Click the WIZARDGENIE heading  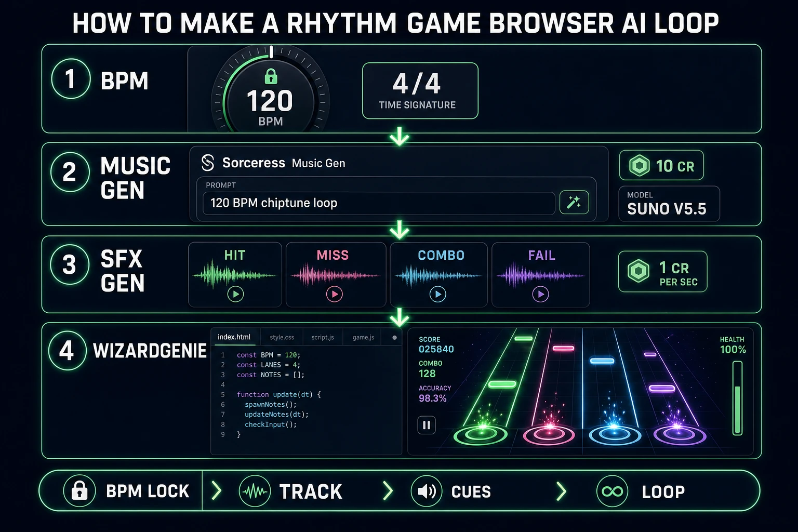[150, 351]
